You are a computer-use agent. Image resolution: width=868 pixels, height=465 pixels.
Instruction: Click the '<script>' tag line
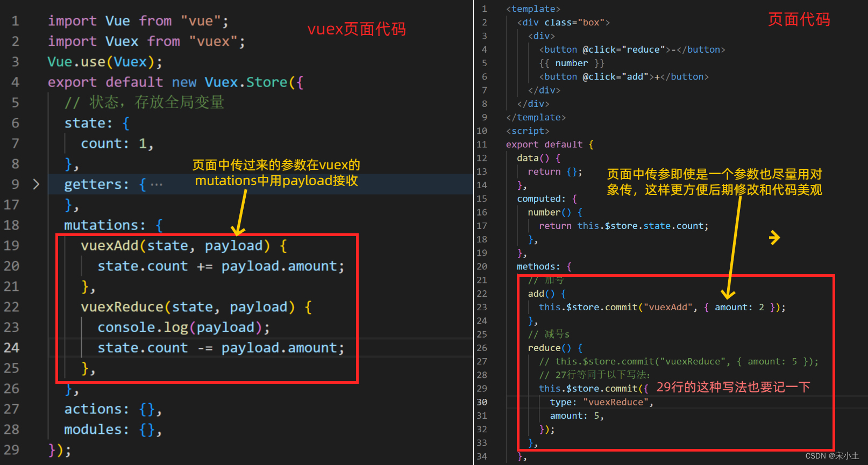528,131
